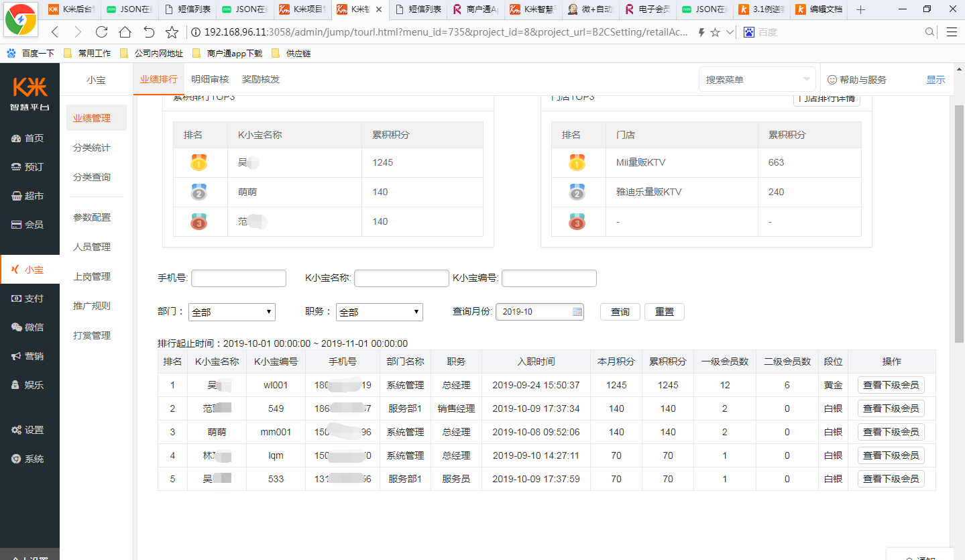The image size is (965, 560).
Task: Click the 帮助与服务 link
Action: tap(857, 79)
